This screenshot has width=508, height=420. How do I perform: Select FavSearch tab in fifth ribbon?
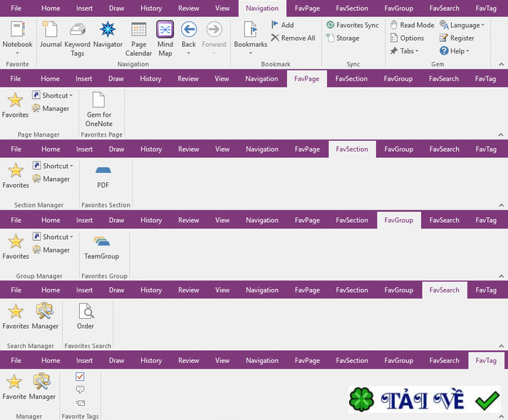coord(445,290)
